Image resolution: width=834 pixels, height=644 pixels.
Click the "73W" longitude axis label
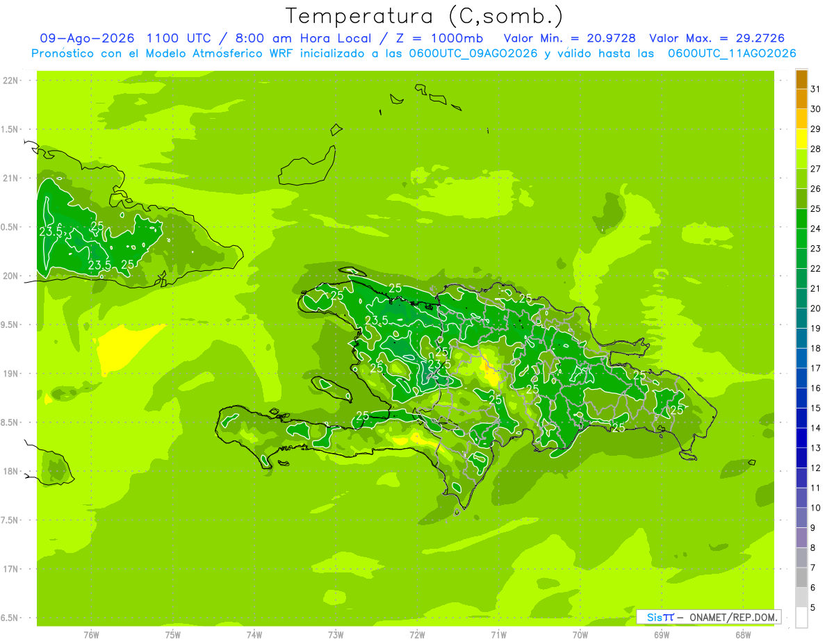pos(336,635)
